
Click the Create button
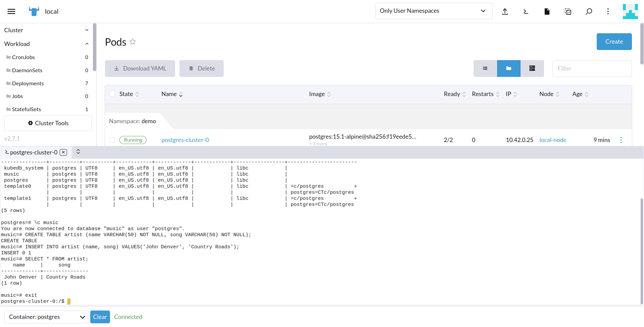(614, 42)
